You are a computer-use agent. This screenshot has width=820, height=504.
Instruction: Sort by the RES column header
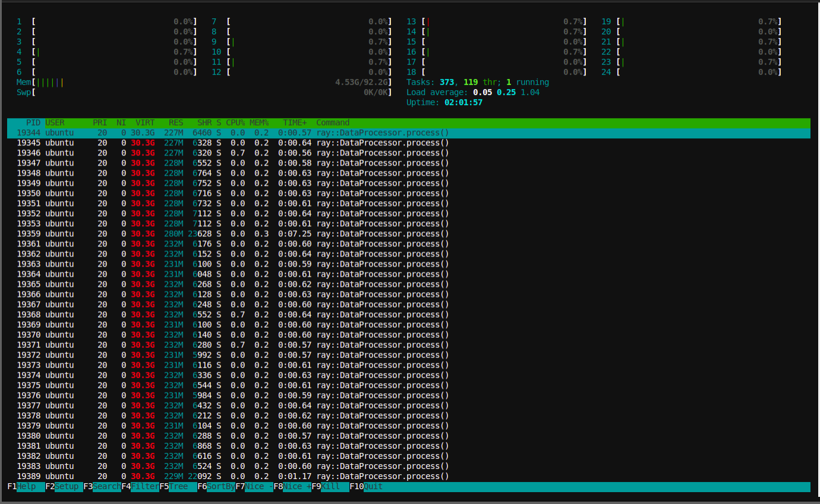coord(176,123)
